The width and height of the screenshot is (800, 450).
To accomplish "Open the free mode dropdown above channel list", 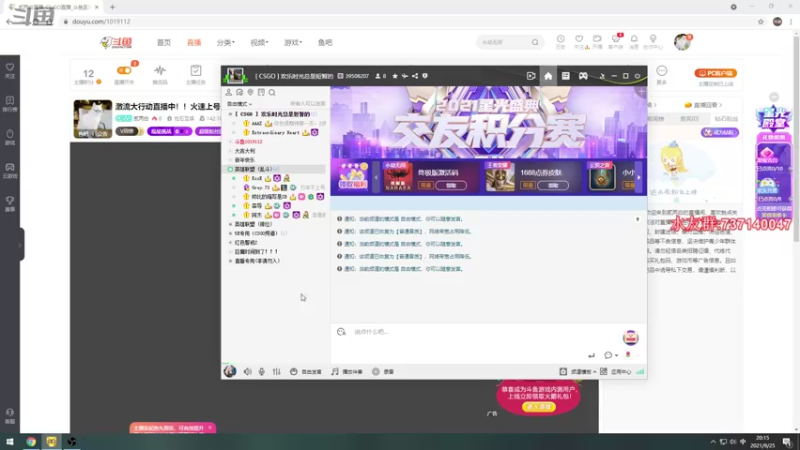I will [239, 104].
